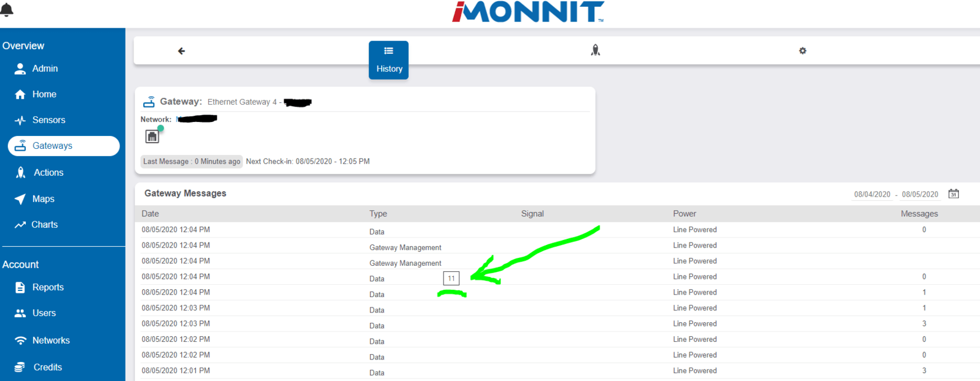The image size is (980, 381).
Task: Click the Signal column header
Action: tap(532, 214)
